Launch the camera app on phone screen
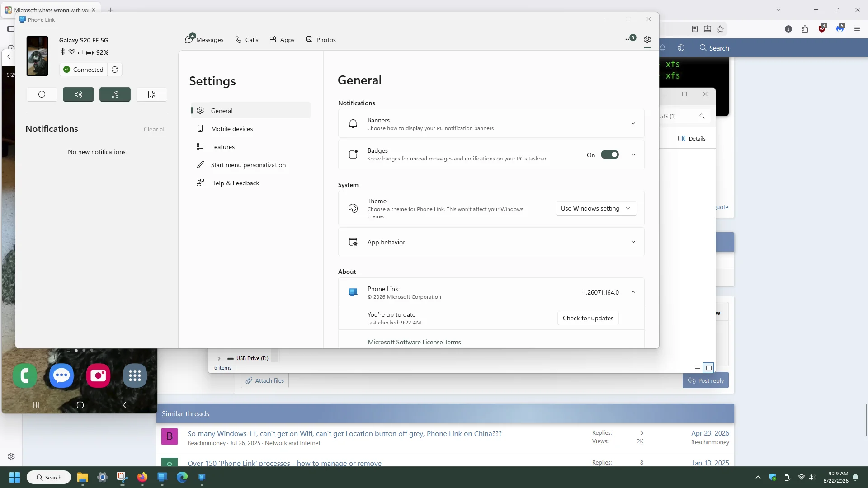 click(98, 375)
